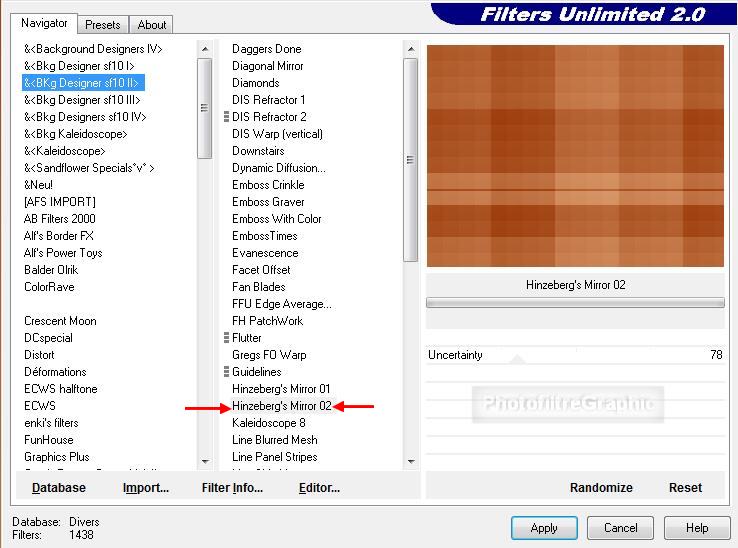
Task: Click the marker icon beside Guidelines
Action: (x=227, y=372)
